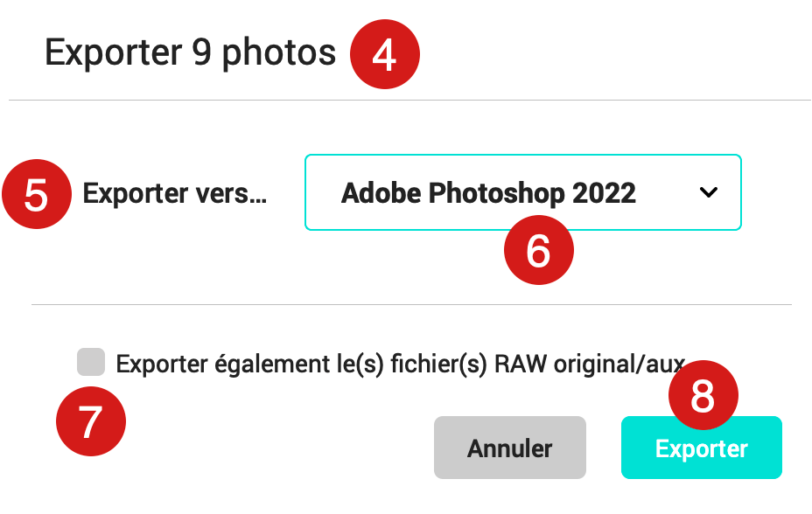Click the chevron arrow in the export dropdown
The image size is (812, 514).
709,192
